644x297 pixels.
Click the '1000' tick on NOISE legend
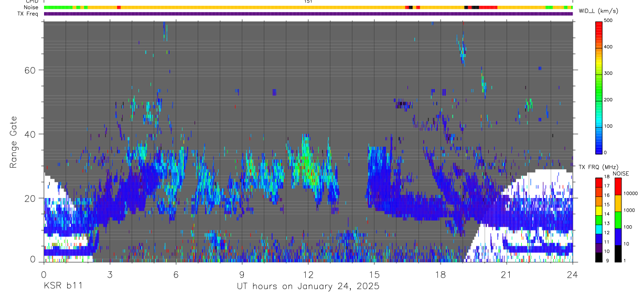pos(629,210)
